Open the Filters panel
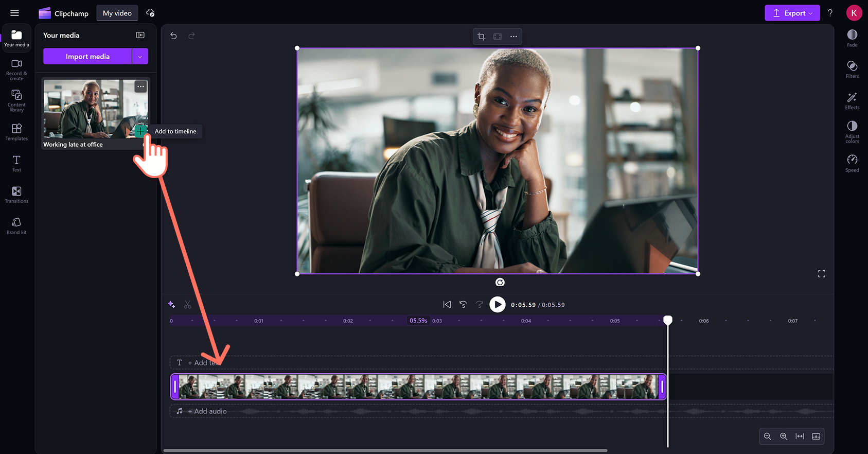The image size is (868, 454). pos(852,69)
